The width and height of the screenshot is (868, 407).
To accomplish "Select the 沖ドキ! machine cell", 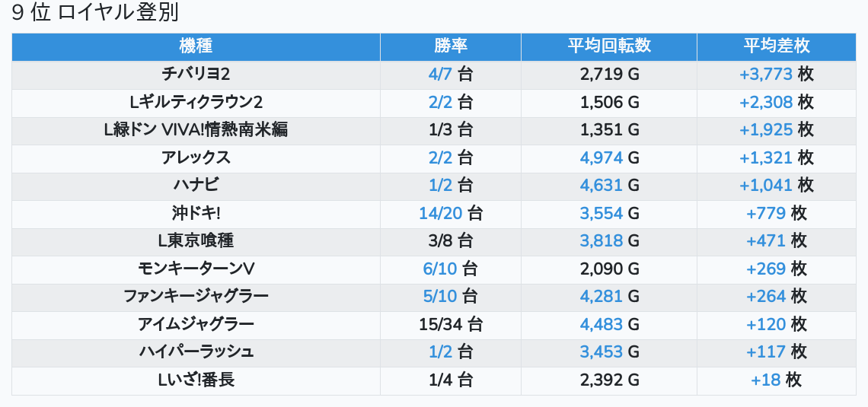I will point(196,214).
